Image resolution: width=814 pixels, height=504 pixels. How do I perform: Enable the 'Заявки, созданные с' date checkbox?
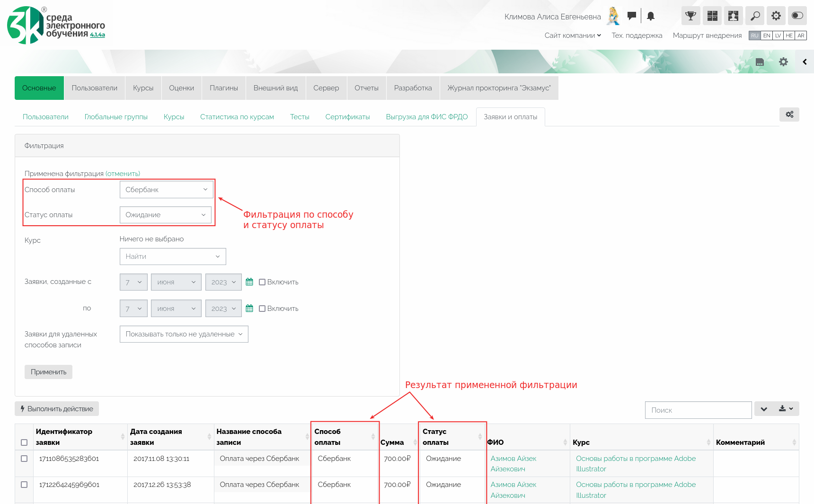[x=262, y=282]
